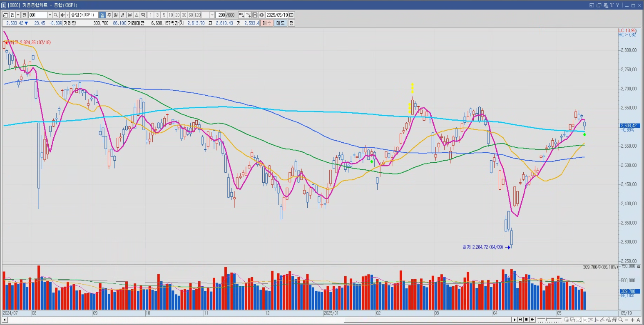Viewport: 644px width, 325px height.
Task: Click left arrow of horizontal scrollbar
Action: [x=5, y=320]
